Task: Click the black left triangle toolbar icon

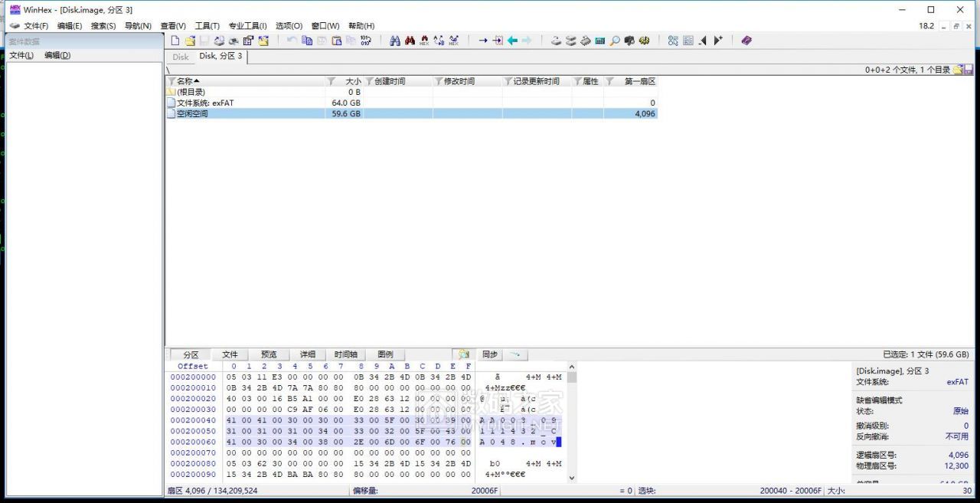Action: coord(703,41)
